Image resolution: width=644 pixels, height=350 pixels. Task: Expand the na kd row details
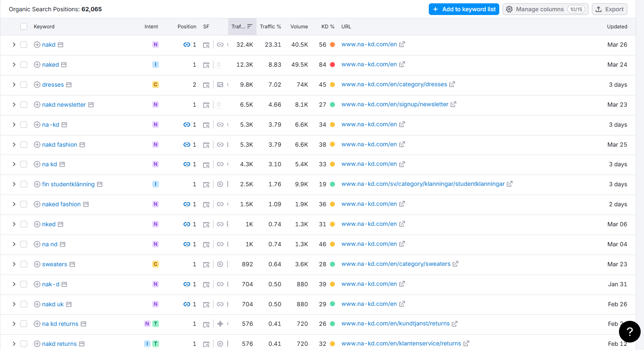click(14, 164)
